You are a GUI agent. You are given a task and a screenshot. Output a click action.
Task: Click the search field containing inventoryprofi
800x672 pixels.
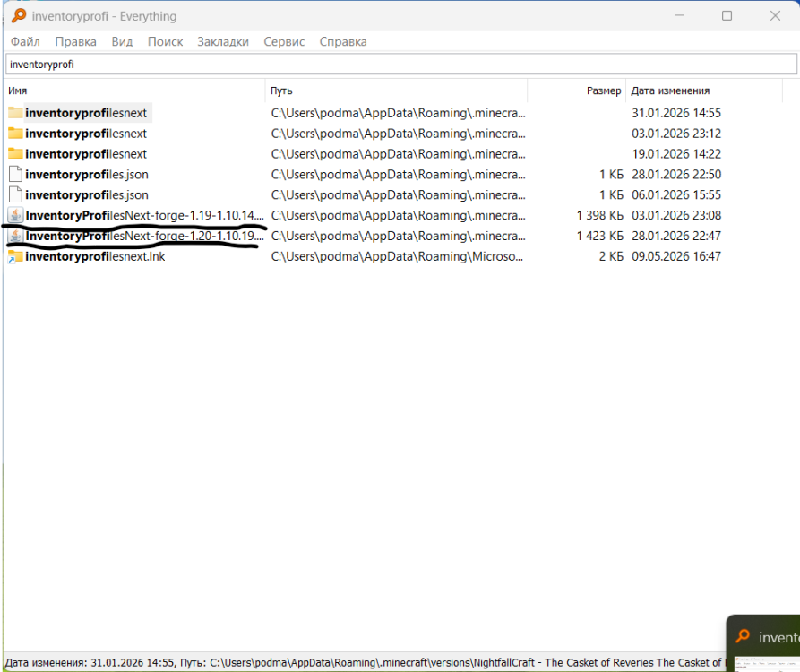tap(401, 65)
